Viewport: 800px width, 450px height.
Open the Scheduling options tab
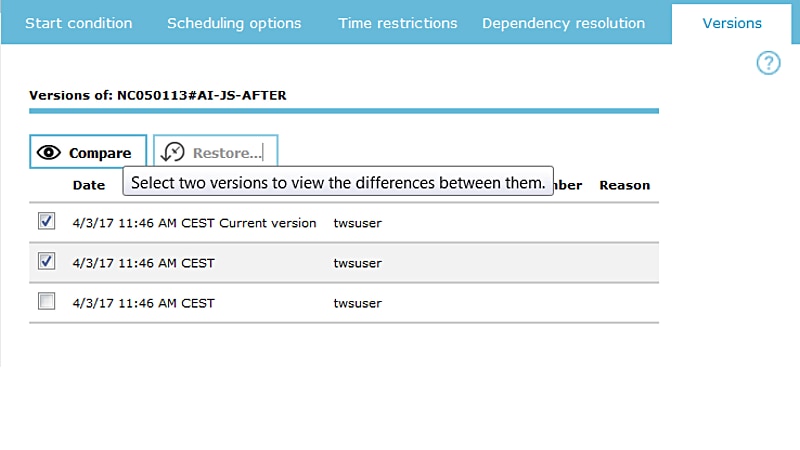(x=234, y=23)
